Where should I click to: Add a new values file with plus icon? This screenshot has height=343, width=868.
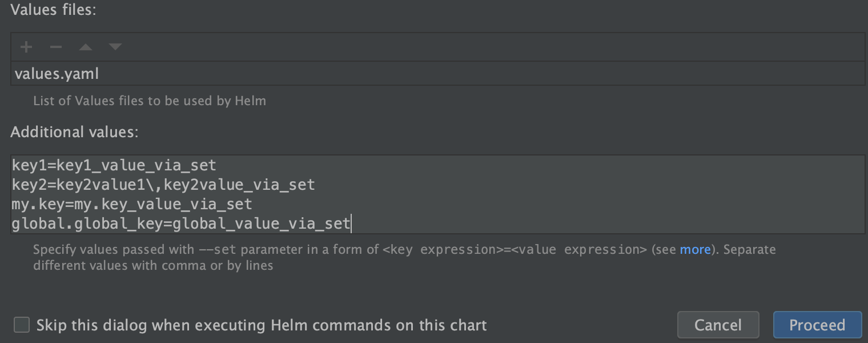pos(26,47)
